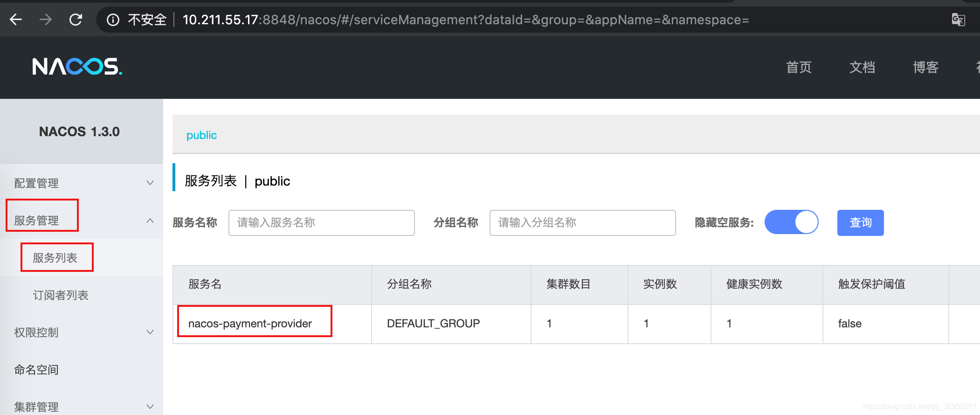The image size is (980, 415).
Task: Select 服务管理 in the sidebar
Action: point(36,220)
